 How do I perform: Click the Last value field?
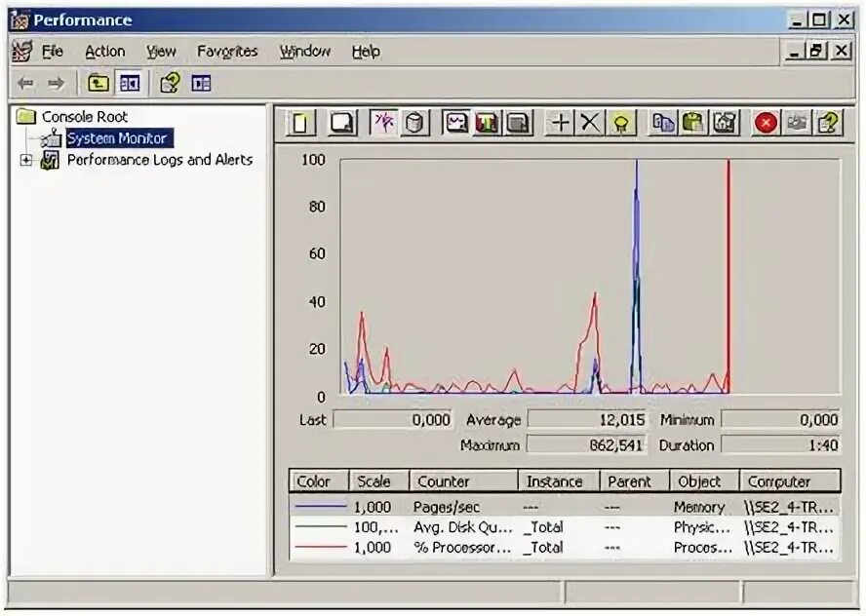click(393, 419)
